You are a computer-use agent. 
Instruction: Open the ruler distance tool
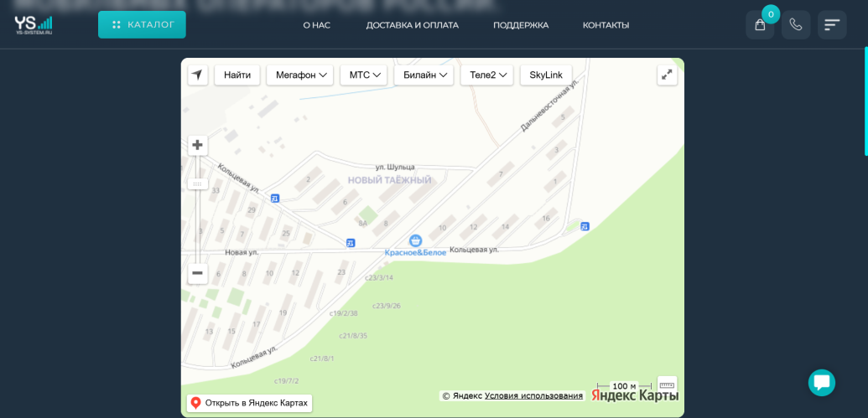click(667, 384)
